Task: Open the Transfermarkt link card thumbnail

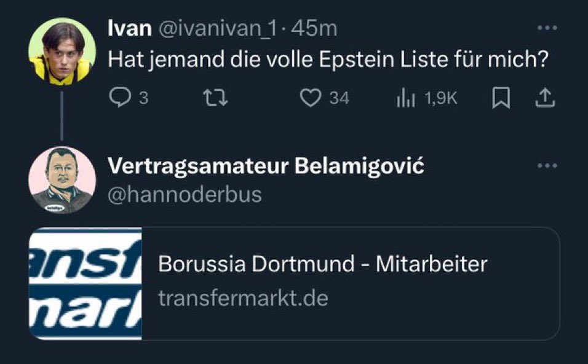Action: [x=85, y=283]
